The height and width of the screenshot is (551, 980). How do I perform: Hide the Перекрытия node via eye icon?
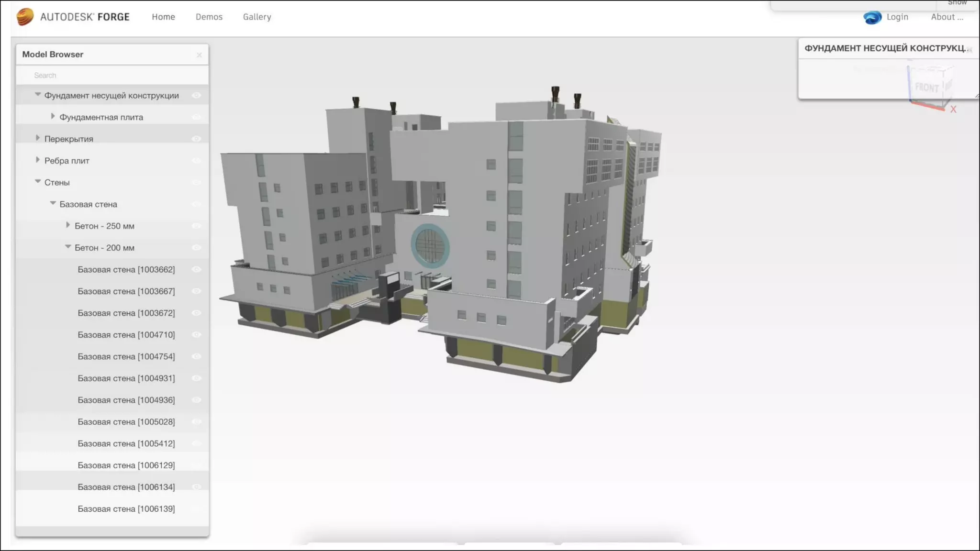point(196,139)
